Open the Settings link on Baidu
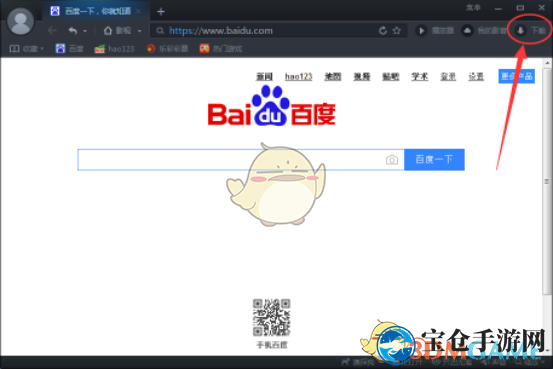The width and height of the screenshot is (553, 369). pos(476,76)
